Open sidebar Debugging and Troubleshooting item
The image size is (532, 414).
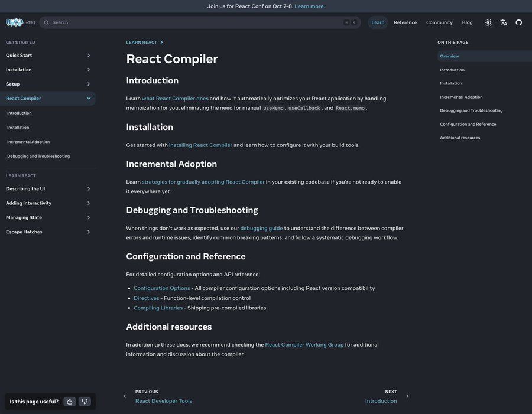pyautogui.click(x=38, y=156)
